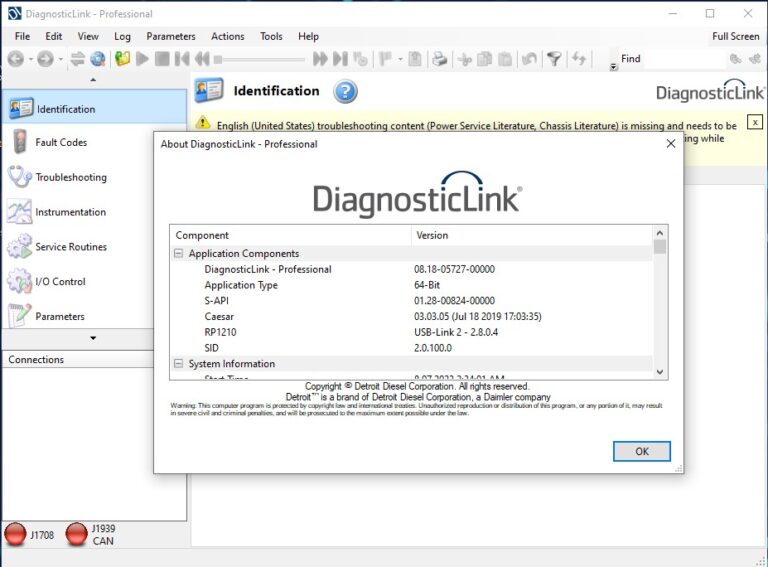This screenshot has height=567, width=768.
Task: Click the flag marker toolbar icon
Action: click(386, 59)
